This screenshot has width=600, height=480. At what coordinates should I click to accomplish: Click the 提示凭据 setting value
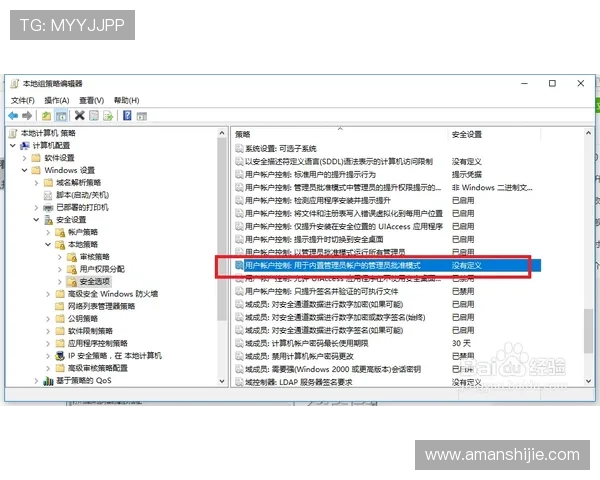coord(467,175)
